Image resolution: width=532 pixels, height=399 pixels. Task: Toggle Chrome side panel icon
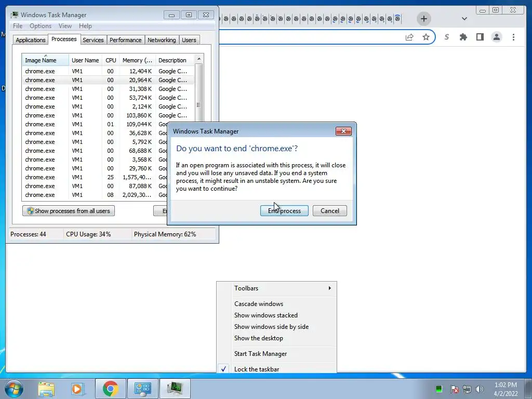click(480, 37)
